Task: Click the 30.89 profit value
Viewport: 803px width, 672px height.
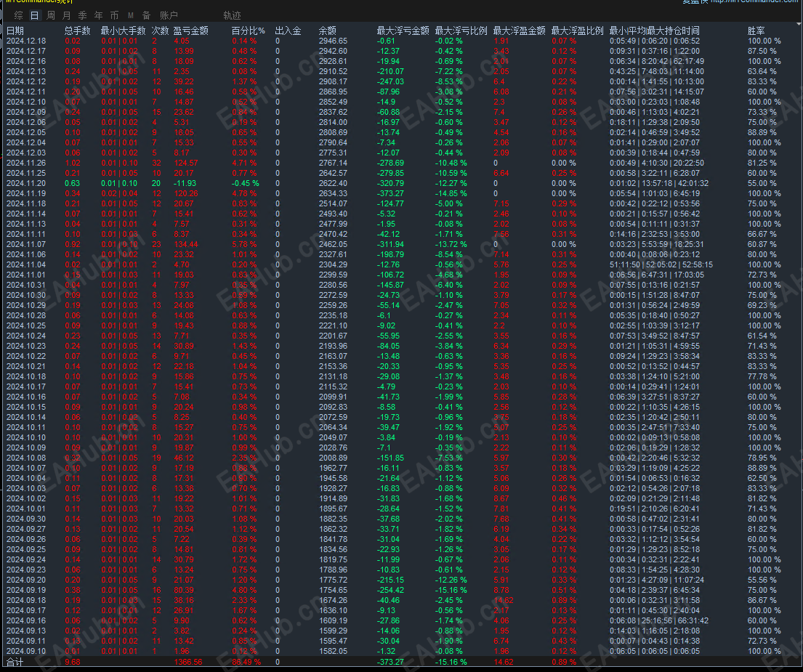Action: (x=184, y=346)
